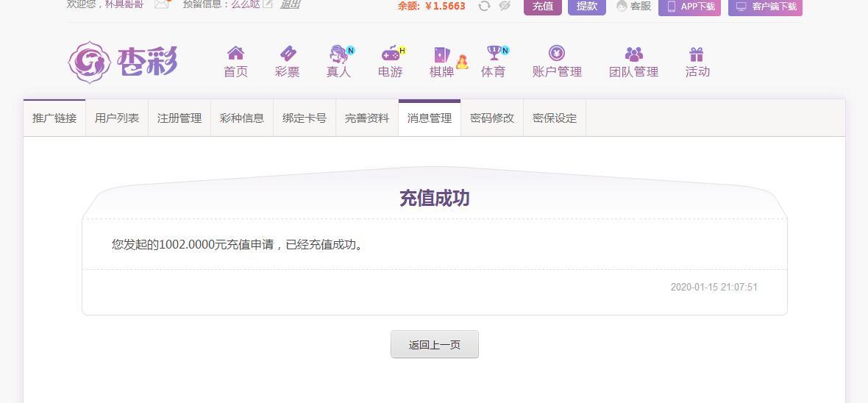Click the 返回上一页 button
This screenshot has width=868, height=403.
pyautogui.click(x=435, y=344)
